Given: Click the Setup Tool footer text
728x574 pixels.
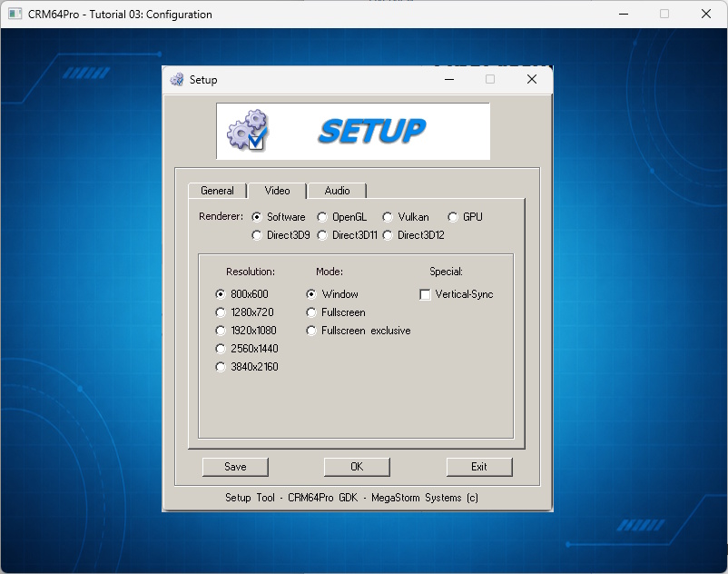Looking at the screenshot, I should 351,498.
